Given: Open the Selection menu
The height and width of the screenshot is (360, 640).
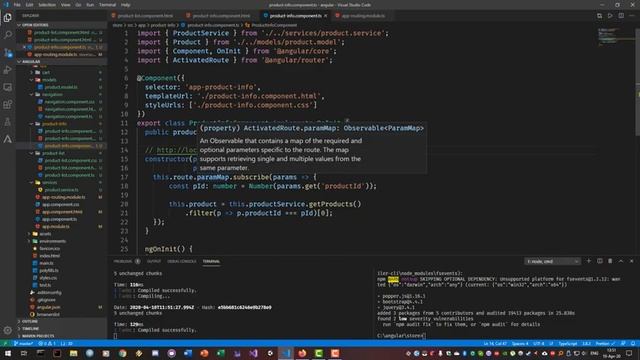Looking at the screenshot, I should (47, 5).
